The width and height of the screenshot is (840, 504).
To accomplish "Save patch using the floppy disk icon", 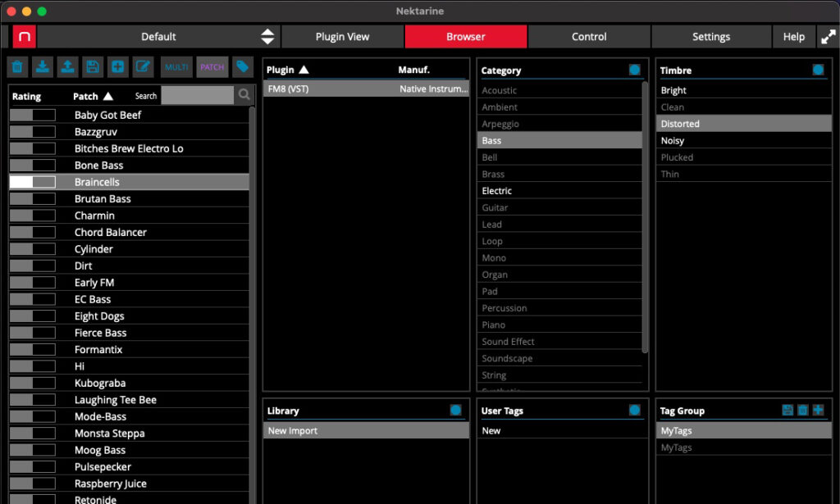I will point(93,67).
